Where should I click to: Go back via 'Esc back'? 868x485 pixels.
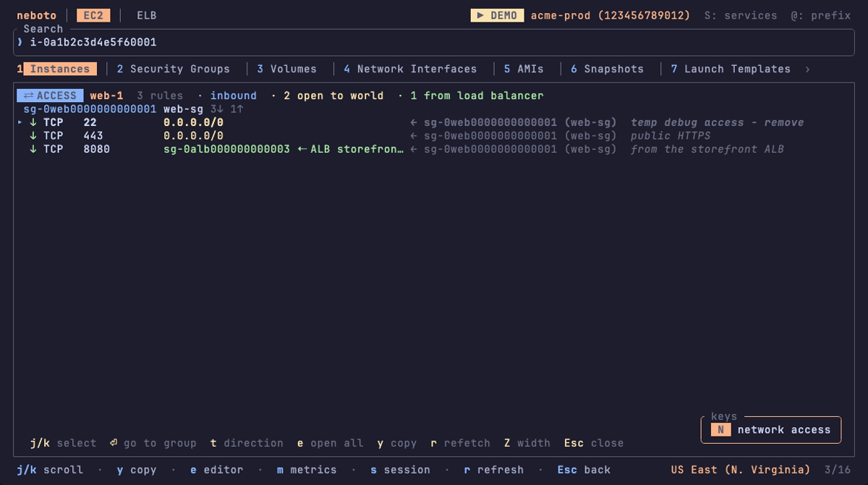(x=584, y=470)
